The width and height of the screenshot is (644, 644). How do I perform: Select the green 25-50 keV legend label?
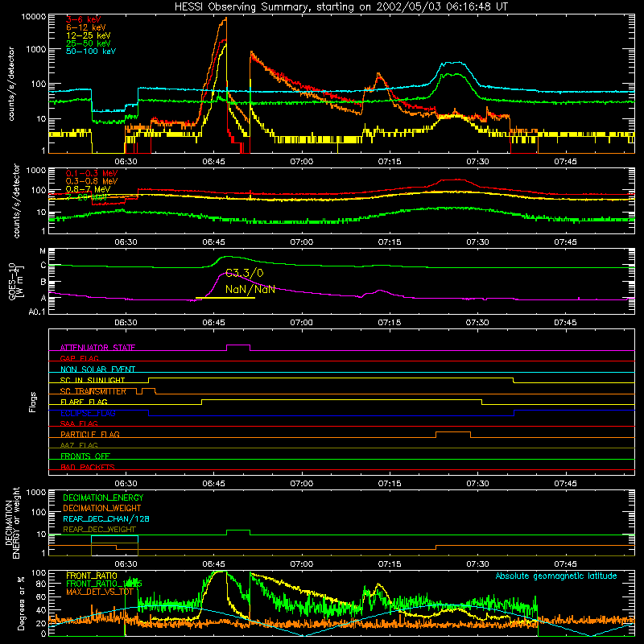coord(89,43)
